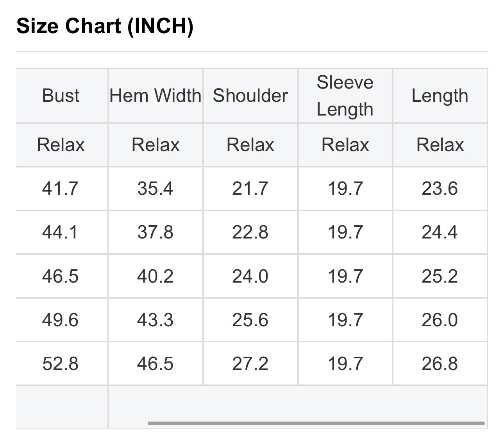Click the 46.5 bust measurement cell

point(61,276)
